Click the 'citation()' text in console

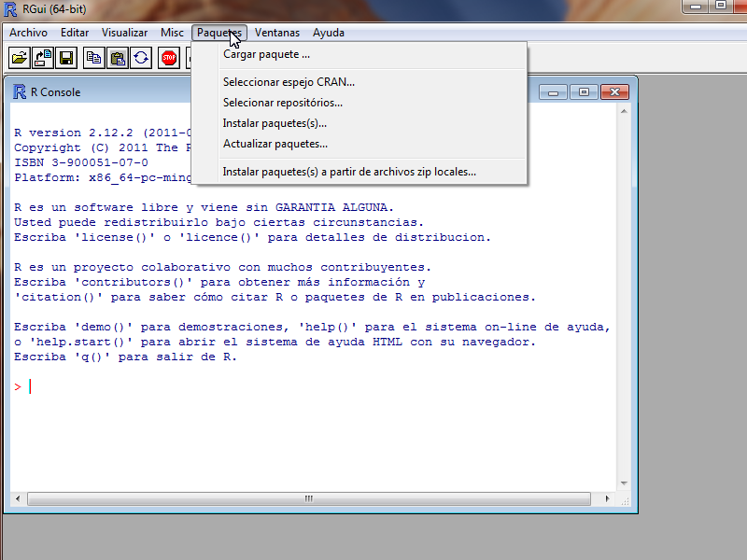click(x=59, y=297)
